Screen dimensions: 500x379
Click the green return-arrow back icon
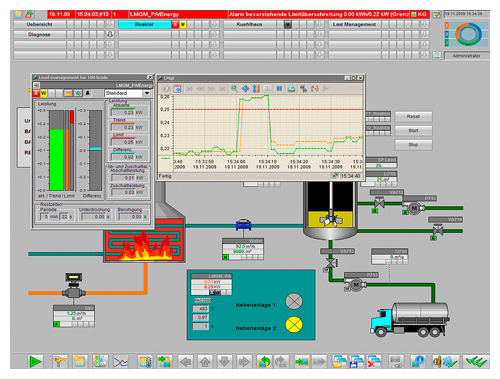[x=264, y=362]
